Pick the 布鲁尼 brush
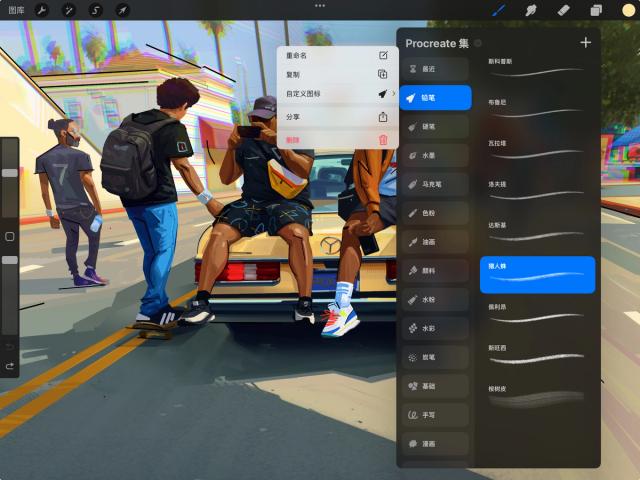Viewport: 640px width, 480px height. click(x=537, y=111)
